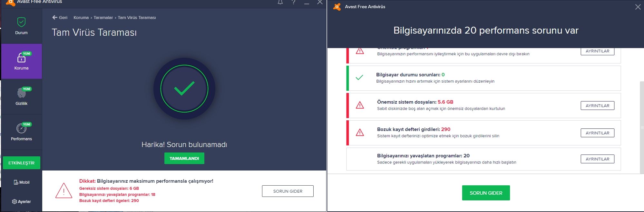Viewport: 644px width, 212px height.
Task: Click the ETKİNLEŞTİR button
Action: tap(21, 163)
